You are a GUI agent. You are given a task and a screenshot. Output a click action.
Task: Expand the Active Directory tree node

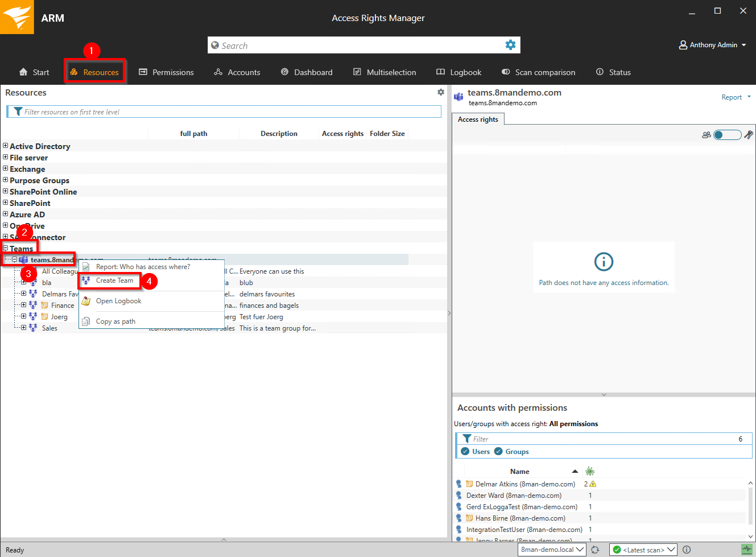click(x=6, y=146)
